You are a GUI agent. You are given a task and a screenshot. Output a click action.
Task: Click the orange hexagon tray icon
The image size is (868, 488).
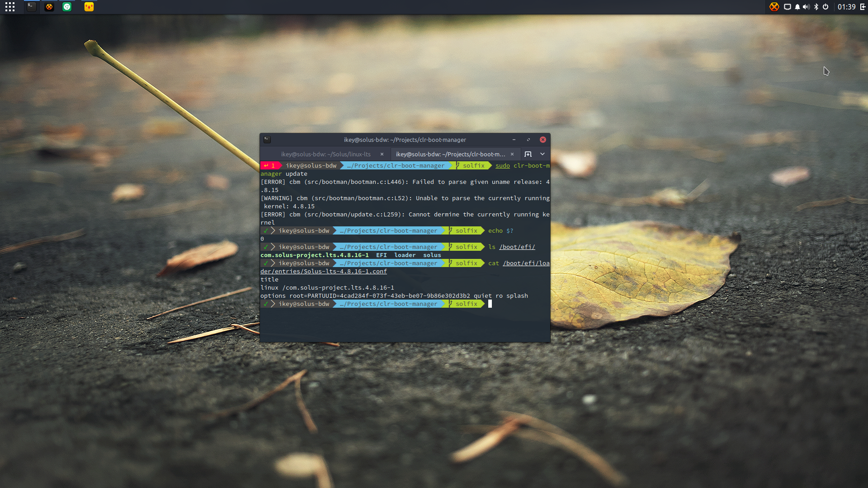pos(774,7)
